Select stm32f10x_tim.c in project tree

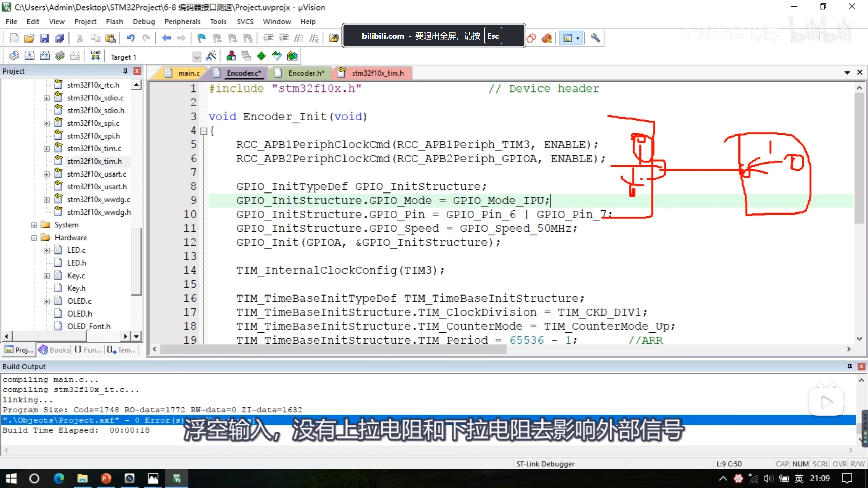(94, 148)
